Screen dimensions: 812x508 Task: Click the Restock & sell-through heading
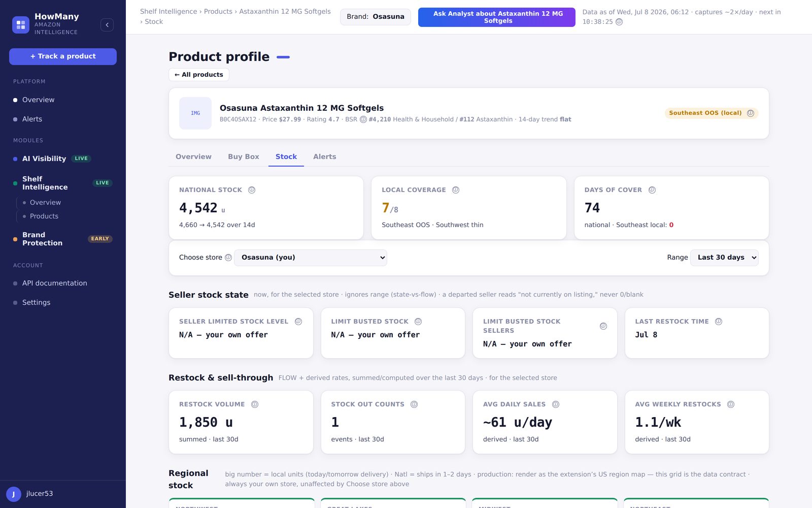[x=221, y=378]
